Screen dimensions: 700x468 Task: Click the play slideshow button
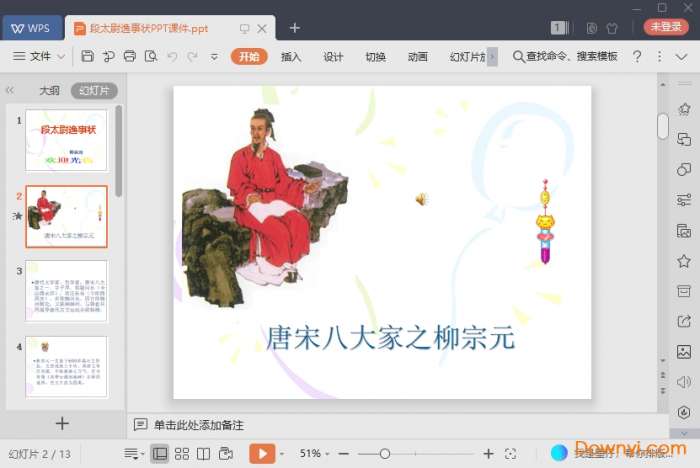(x=262, y=454)
